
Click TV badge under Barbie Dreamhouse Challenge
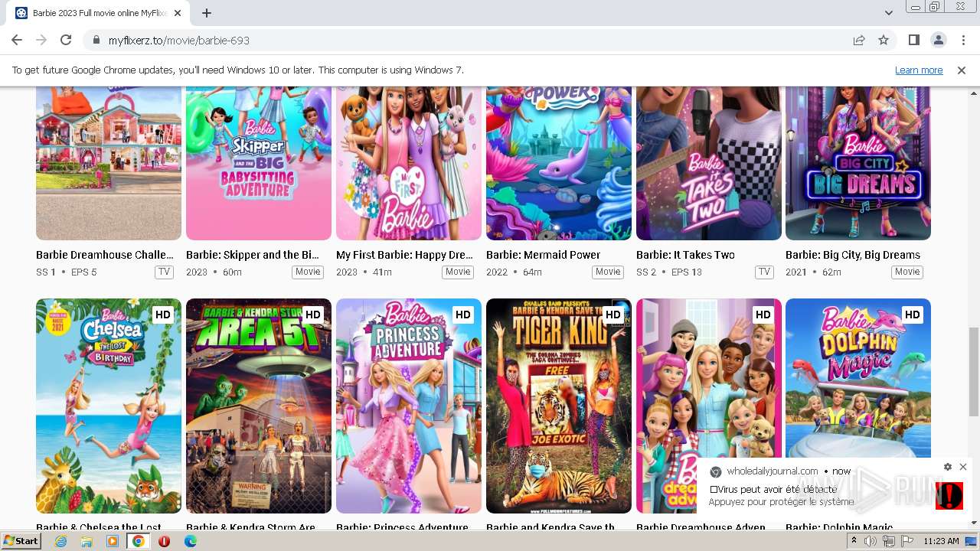pos(164,272)
